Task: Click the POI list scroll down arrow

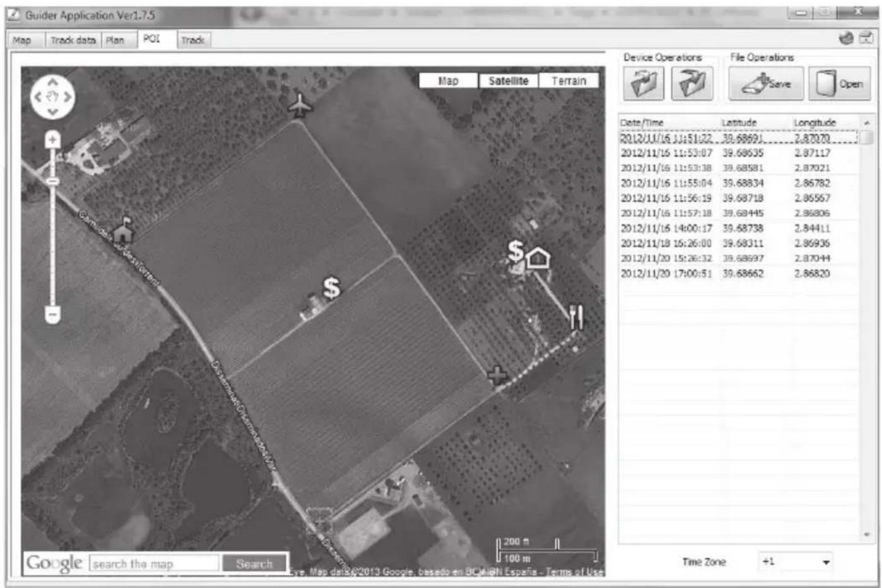Action: click(x=867, y=535)
